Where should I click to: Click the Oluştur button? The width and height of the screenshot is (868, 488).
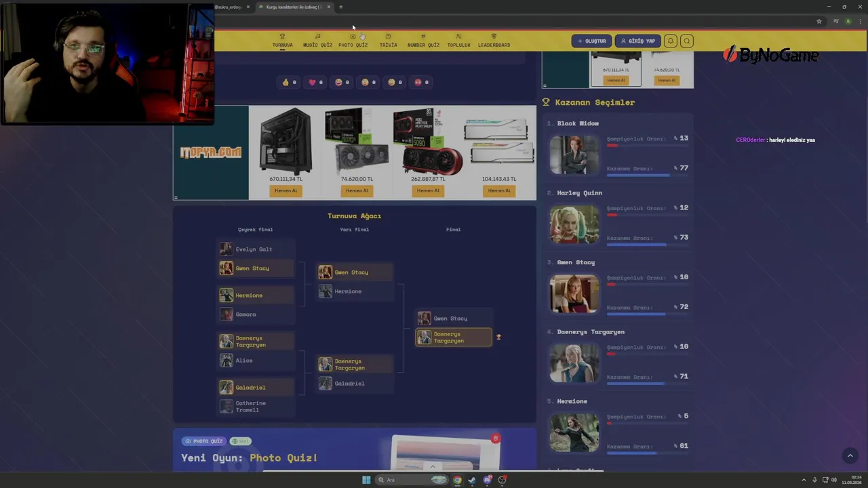coord(591,41)
